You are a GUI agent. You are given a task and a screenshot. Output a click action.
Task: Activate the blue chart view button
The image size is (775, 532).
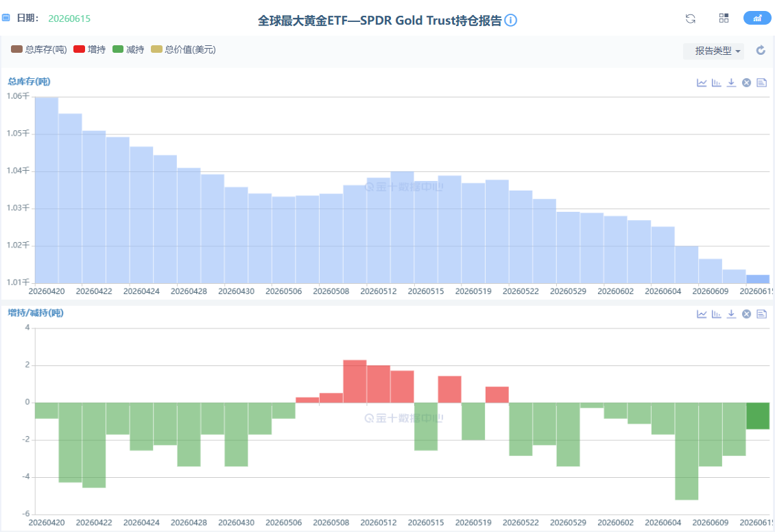pyautogui.click(x=757, y=19)
